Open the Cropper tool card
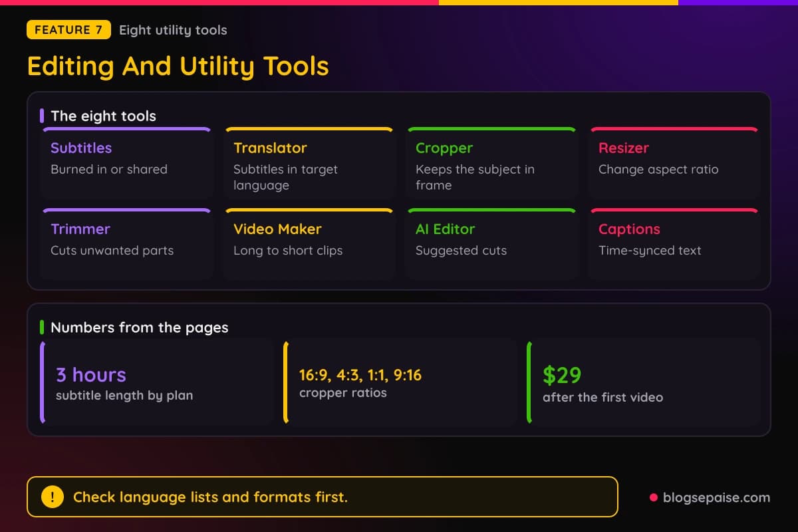798x532 pixels. 492,163
